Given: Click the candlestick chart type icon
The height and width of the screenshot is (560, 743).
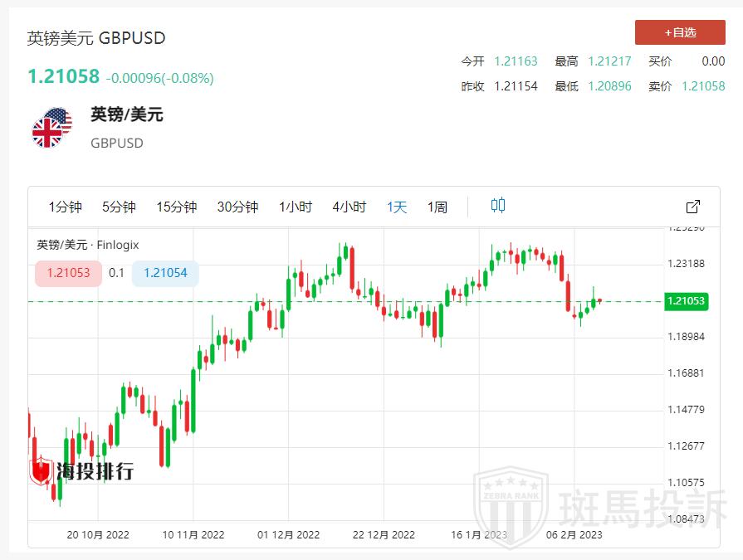Looking at the screenshot, I should (x=498, y=206).
